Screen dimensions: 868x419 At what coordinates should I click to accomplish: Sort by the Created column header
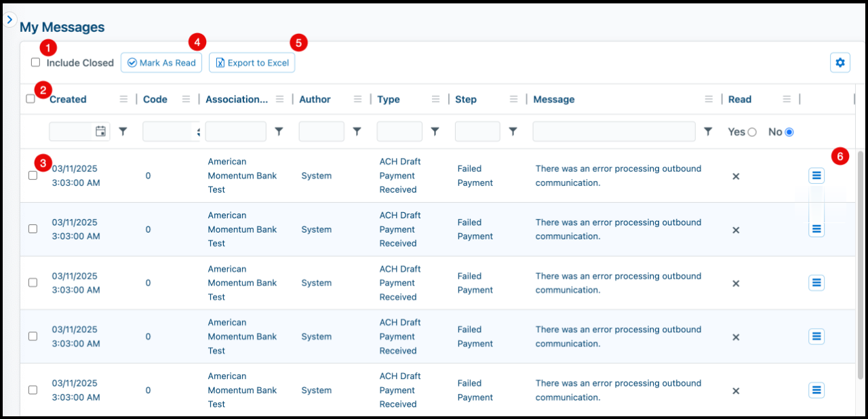pos(68,99)
